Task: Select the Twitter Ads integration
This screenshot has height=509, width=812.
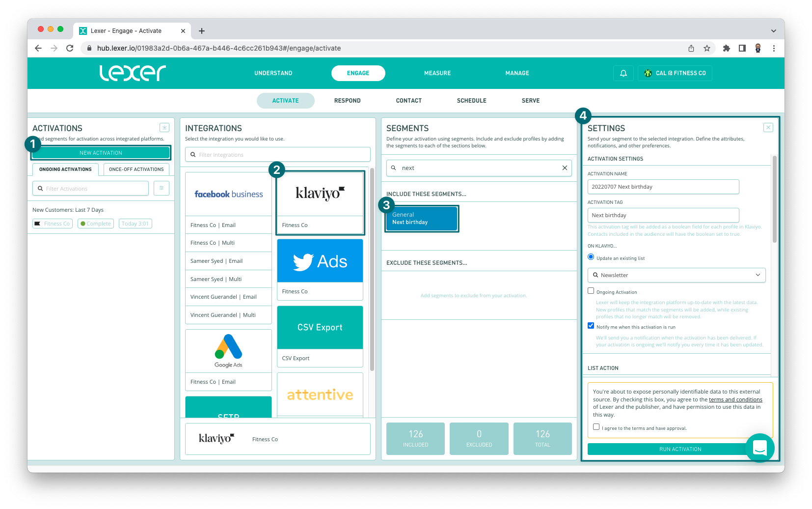Action: 320,269
